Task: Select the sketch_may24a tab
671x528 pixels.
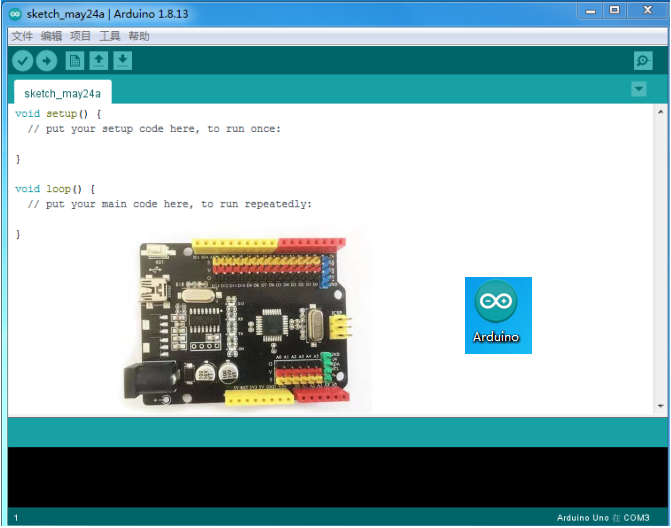Action: (62, 93)
